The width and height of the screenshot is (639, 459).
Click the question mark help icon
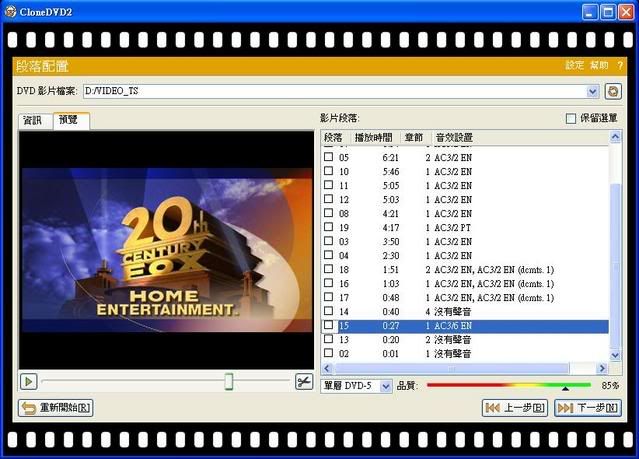tap(620, 65)
